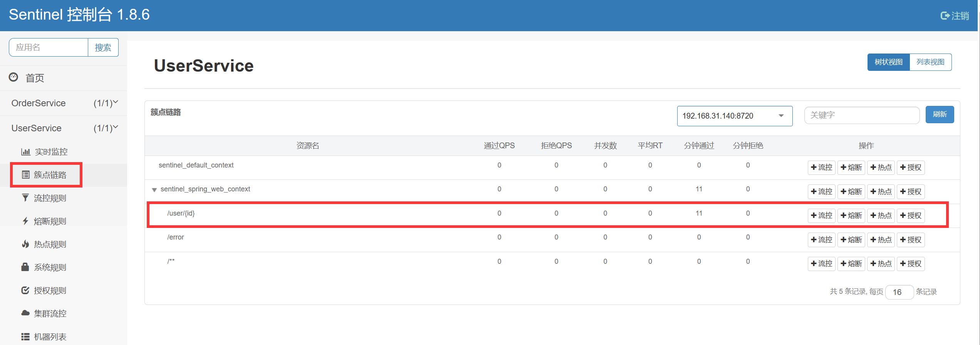
Task: Add 授权 rule for /** resource
Action: pyautogui.click(x=911, y=264)
